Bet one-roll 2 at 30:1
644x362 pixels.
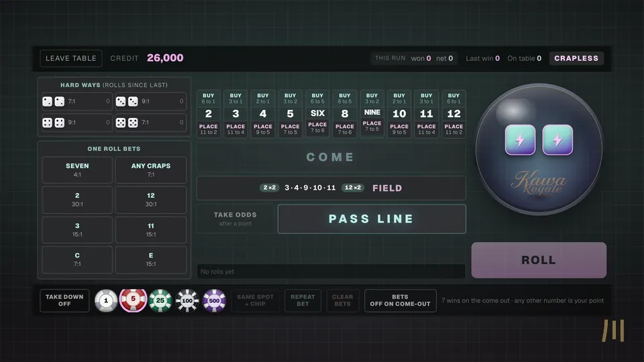tap(77, 200)
